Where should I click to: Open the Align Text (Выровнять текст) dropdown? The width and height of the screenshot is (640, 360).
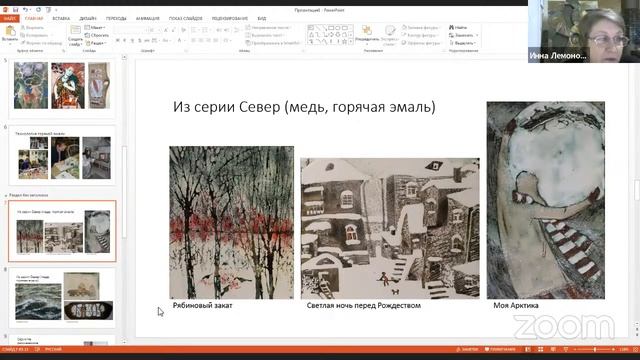click(265, 35)
